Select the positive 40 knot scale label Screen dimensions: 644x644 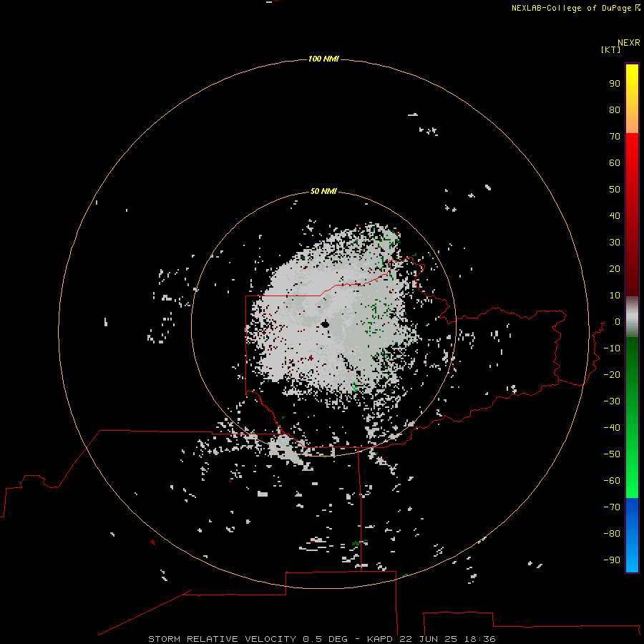(x=615, y=216)
